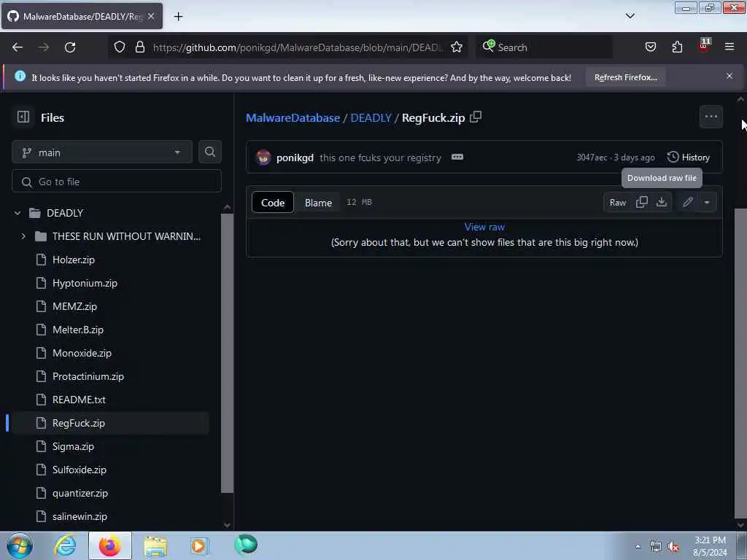Open the main branch dropdown

click(102, 152)
